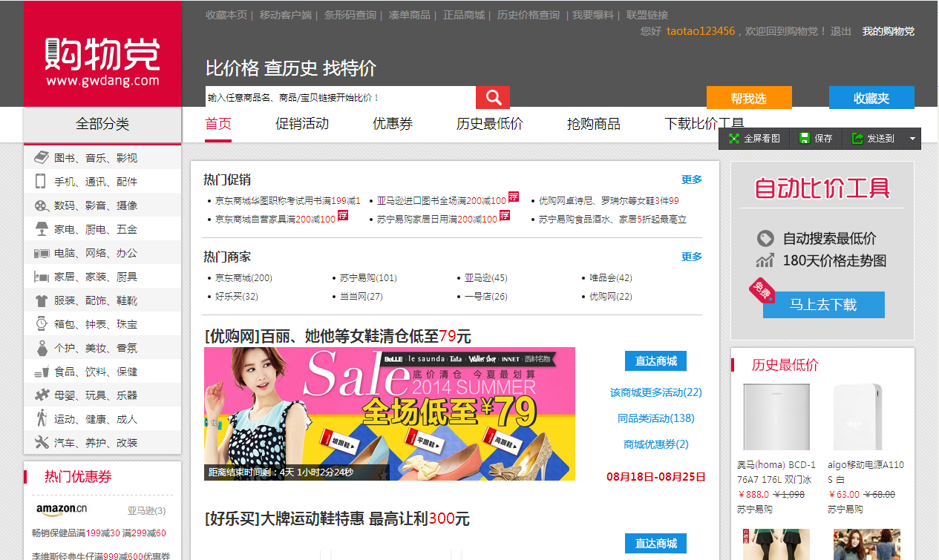Image resolution: width=939 pixels, height=560 pixels.
Task: Select the 首页 navigation tab
Action: click(x=218, y=124)
